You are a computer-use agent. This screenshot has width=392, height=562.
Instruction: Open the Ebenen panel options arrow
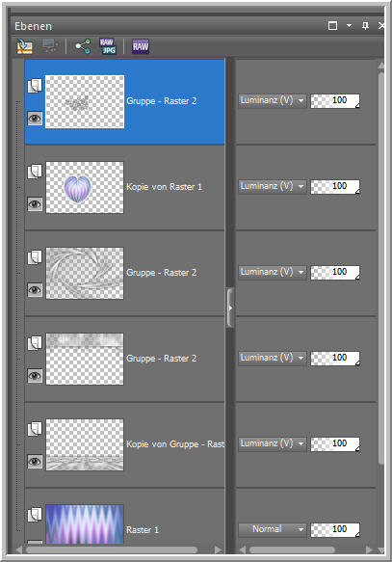[x=349, y=26]
